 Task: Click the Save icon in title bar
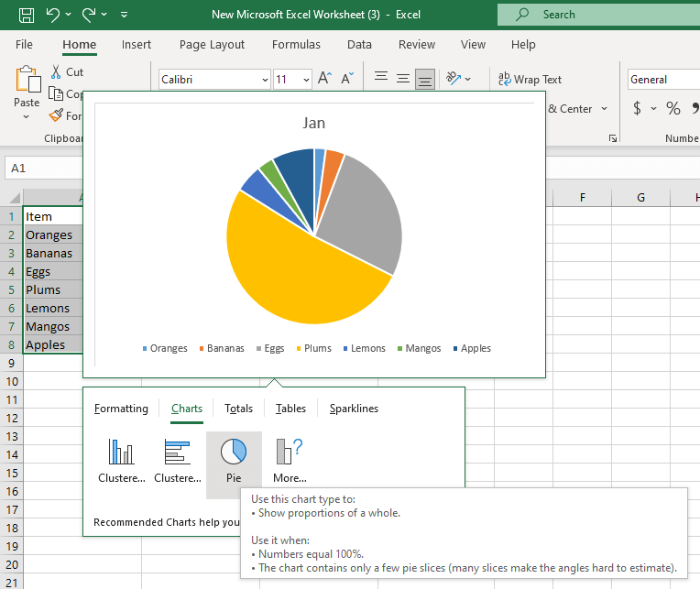pyautogui.click(x=27, y=15)
